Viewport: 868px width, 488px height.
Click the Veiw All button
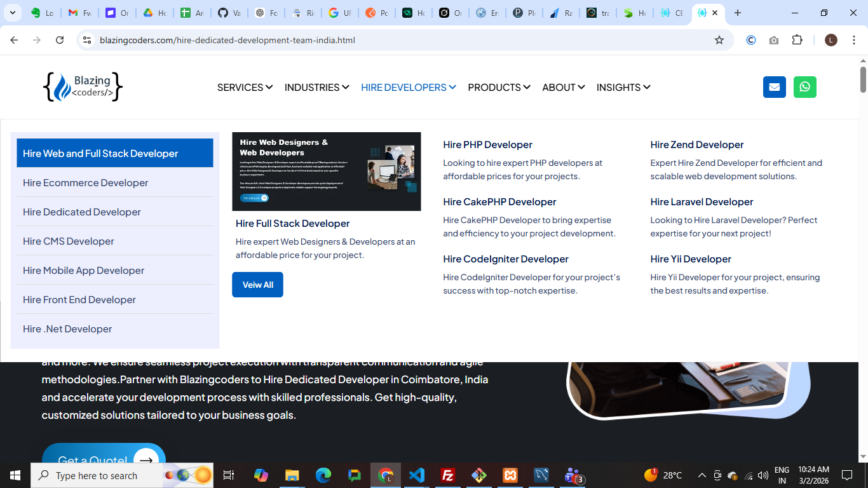[x=257, y=285]
